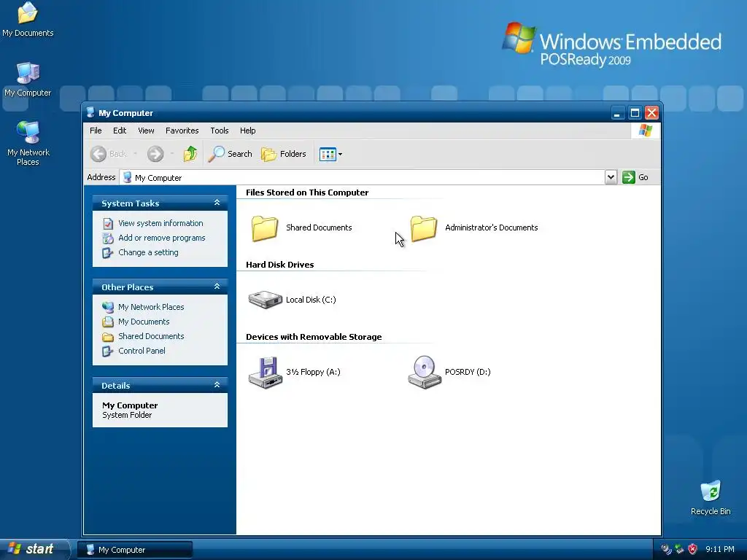Open the Tools menu
The height and width of the screenshot is (560, 747).
click(x=220, y=131)
